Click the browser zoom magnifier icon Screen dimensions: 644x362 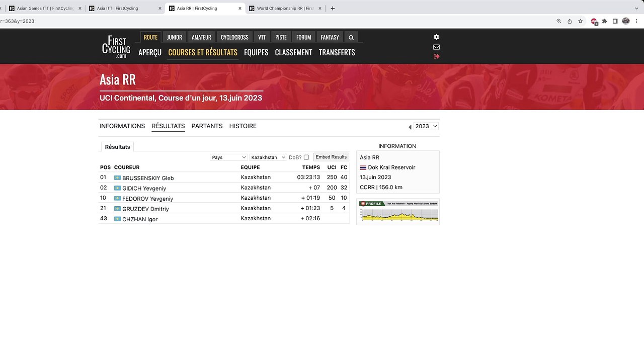(558, 21)
